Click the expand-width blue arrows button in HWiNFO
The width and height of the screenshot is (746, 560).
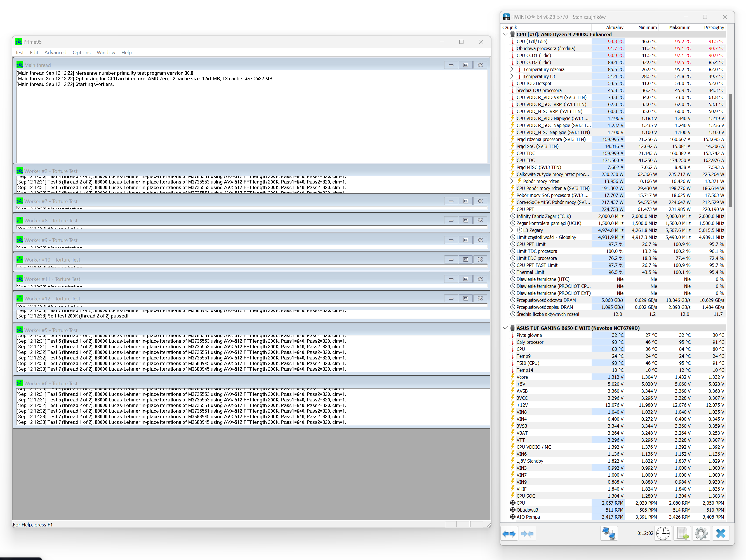[509, 533]
